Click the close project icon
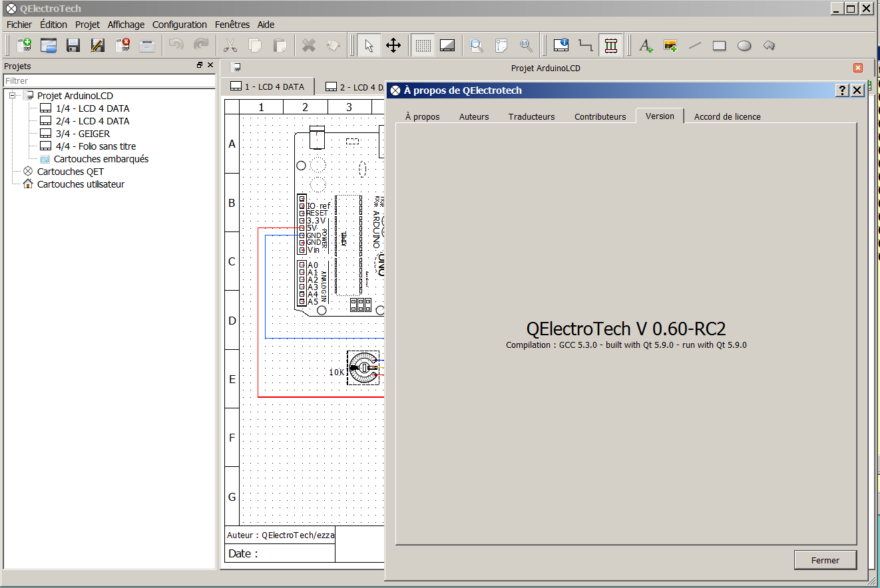Image resolution: width=880 pixels, height=588 pixels. tap(122, 45)
